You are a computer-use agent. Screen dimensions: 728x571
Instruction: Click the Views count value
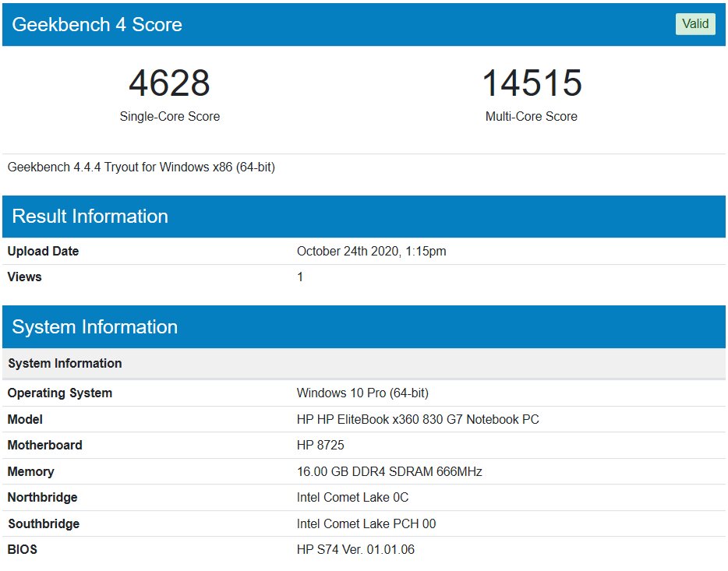point(300,277)
